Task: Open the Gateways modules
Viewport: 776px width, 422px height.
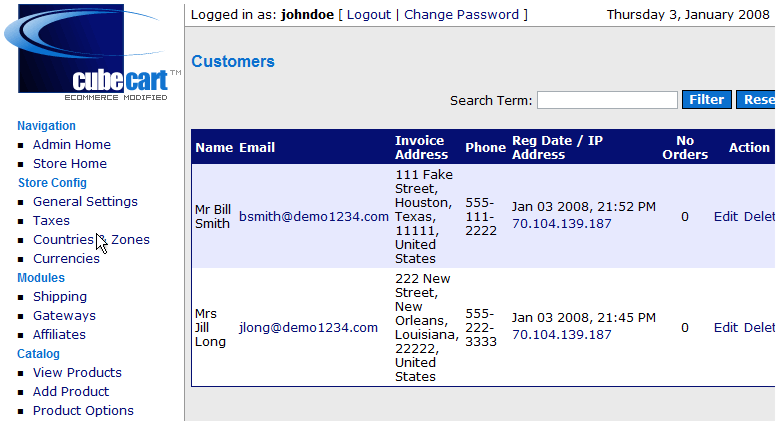Action: (64, 316)
